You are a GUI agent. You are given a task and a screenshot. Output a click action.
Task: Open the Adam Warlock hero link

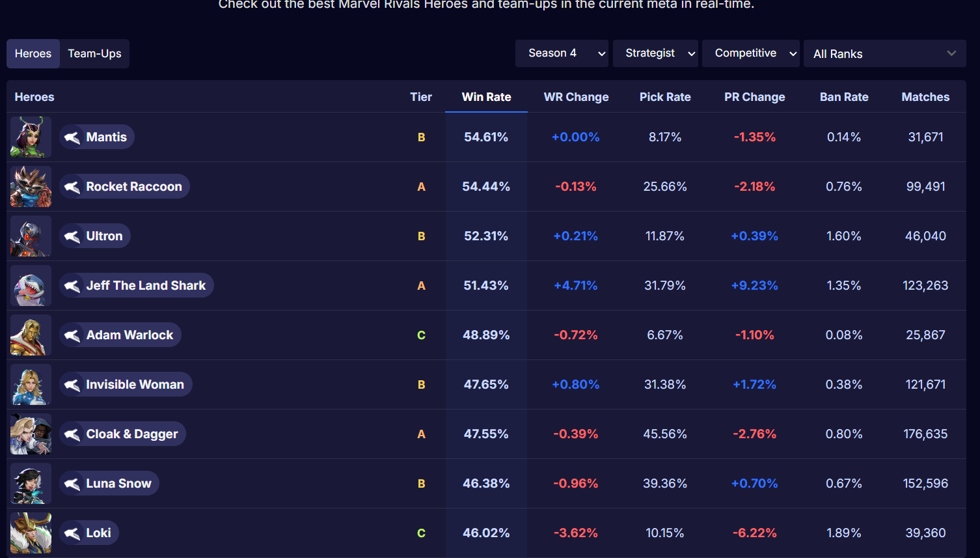point(120,335)
